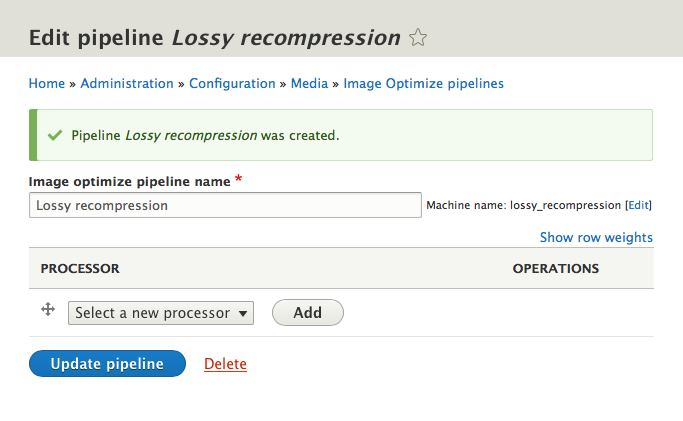The height and width of the screenshot is (421, 683).
Task: Open the Configuration breadcrumb link
Action: [232, 83]
